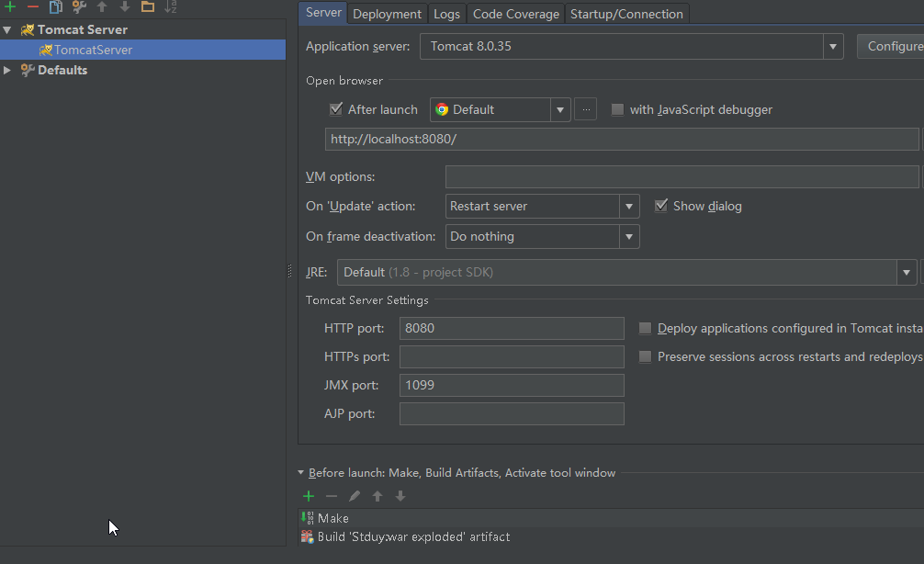Add new configuration with green plus icon
This screenshot has width=924, height=564.
(x=10, y=6)
